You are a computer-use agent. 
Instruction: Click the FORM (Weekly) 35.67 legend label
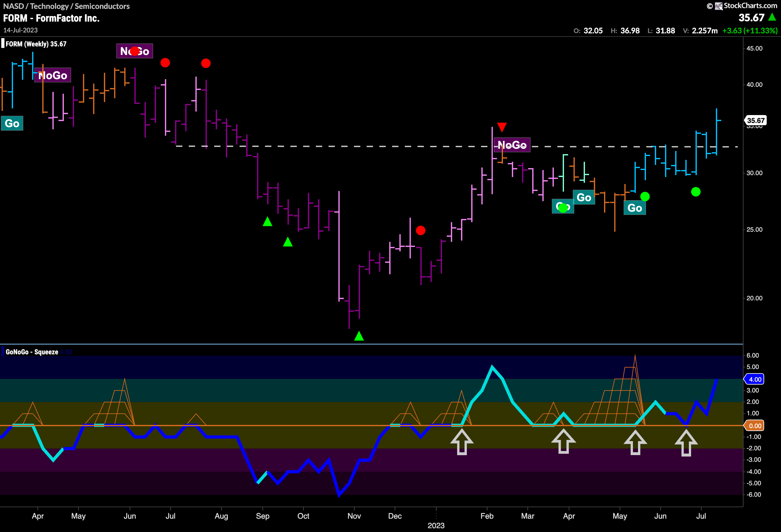[36, 44]
